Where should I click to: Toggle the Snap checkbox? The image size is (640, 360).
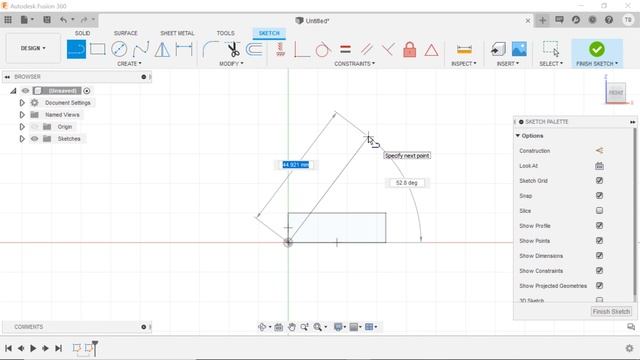599,196
